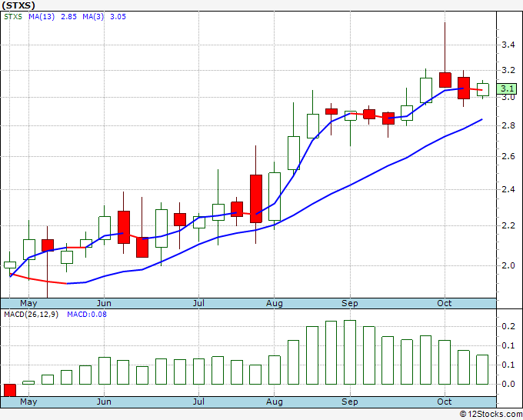Click the only red MACD histogram bar
This screenshot has width=523, height=420.
click(10, 390)
